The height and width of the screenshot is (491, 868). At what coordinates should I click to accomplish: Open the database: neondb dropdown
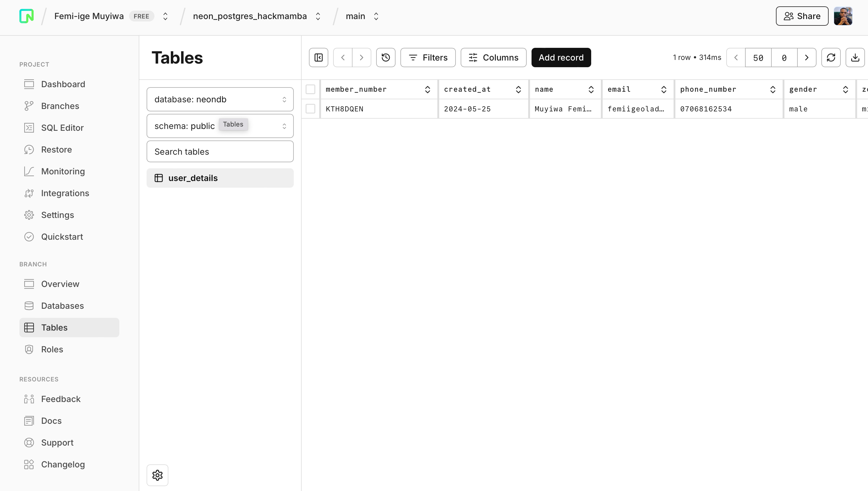[x=220, y=100]
